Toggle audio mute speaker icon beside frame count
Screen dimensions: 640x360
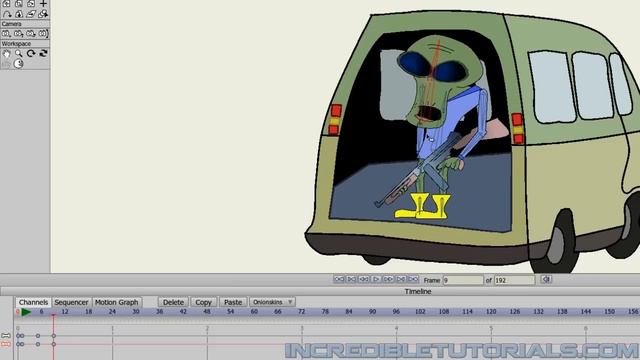[546, 279]
